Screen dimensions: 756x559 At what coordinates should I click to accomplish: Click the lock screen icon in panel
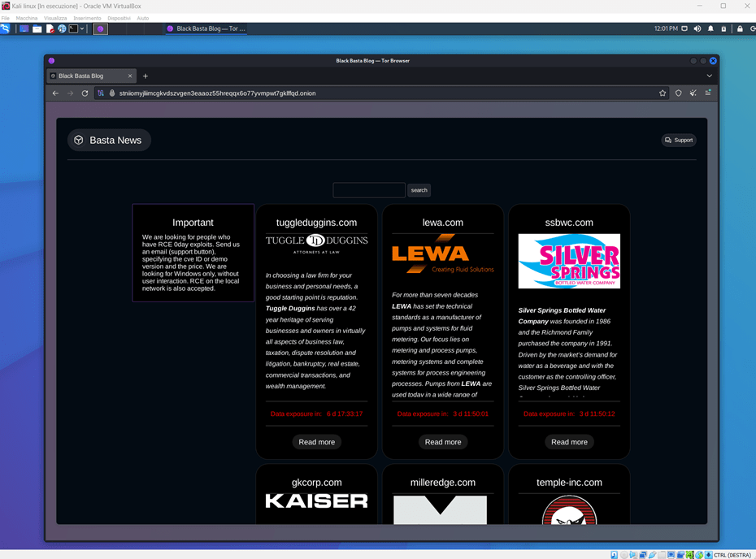740,28
